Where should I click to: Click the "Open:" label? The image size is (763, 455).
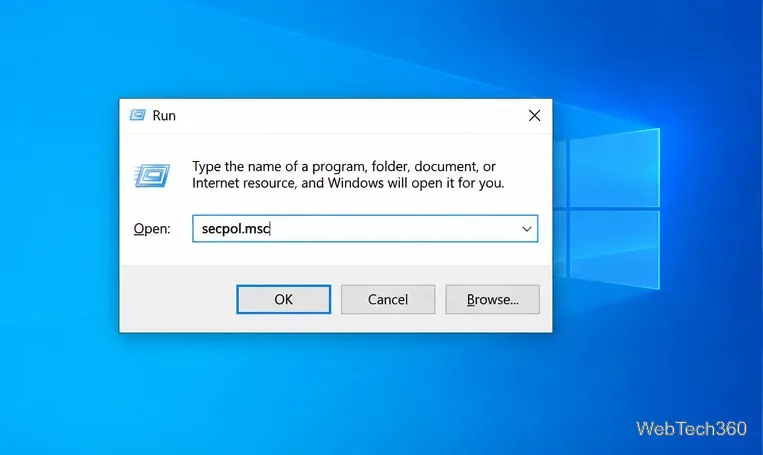click(152, 229)
